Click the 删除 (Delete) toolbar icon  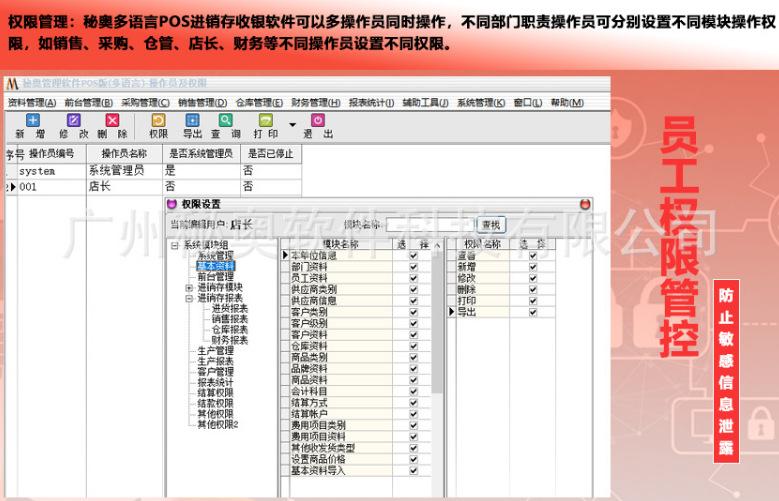pos(112,121)
